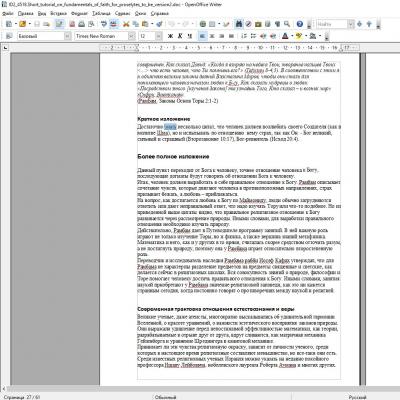Expand the paragraph style dropdown
400x400 pixels.
click(x=68, y=36)
